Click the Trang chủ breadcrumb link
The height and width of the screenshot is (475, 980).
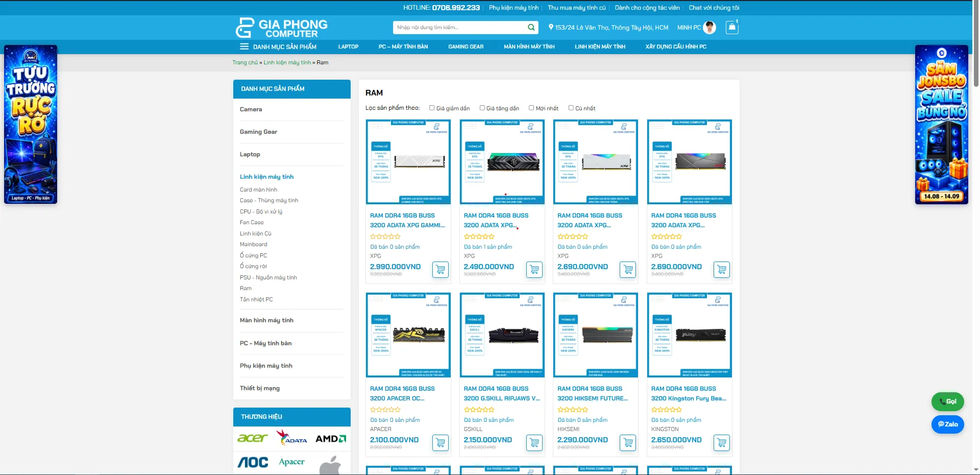(x=245, y=62)
